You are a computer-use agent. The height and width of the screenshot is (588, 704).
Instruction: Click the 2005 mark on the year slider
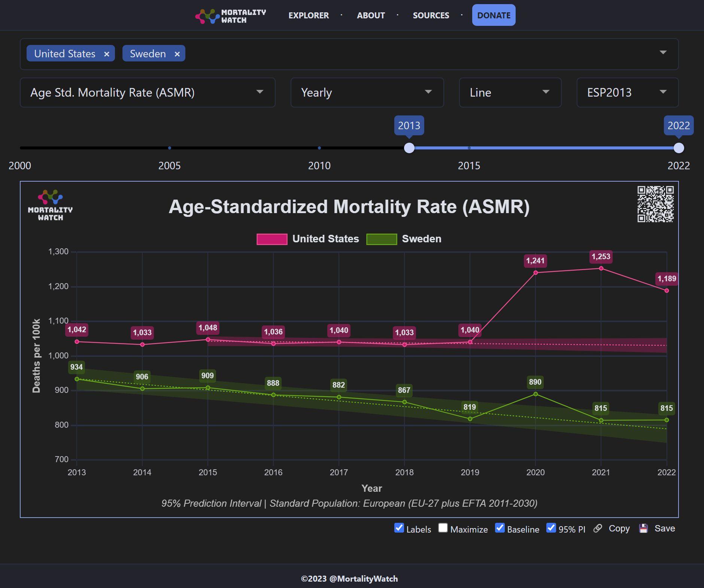[x=170, y=148]
